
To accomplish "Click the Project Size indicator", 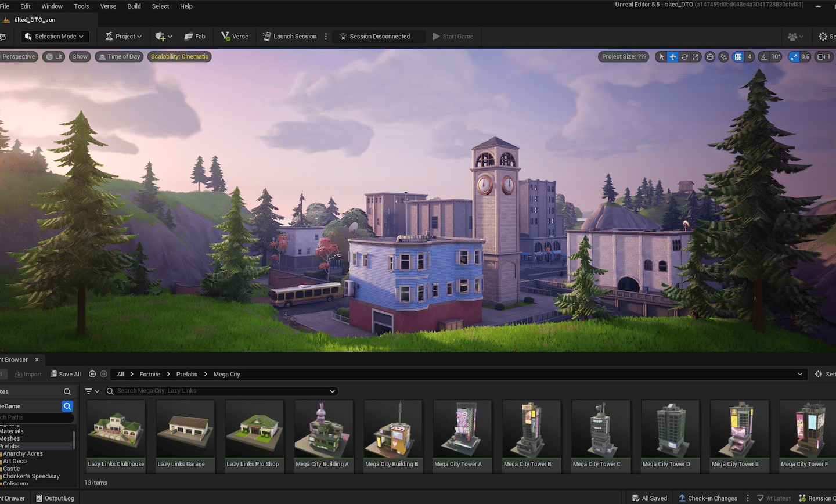I will 624,57.
